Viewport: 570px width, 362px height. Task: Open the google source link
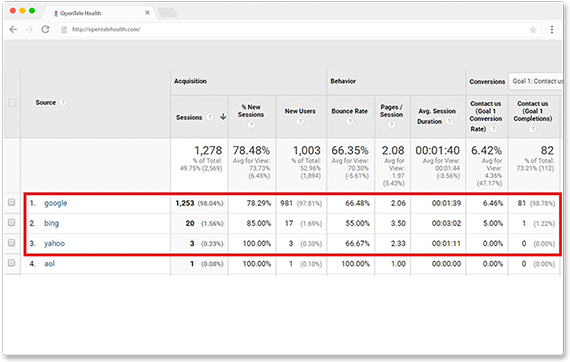[x=56, y=203]
